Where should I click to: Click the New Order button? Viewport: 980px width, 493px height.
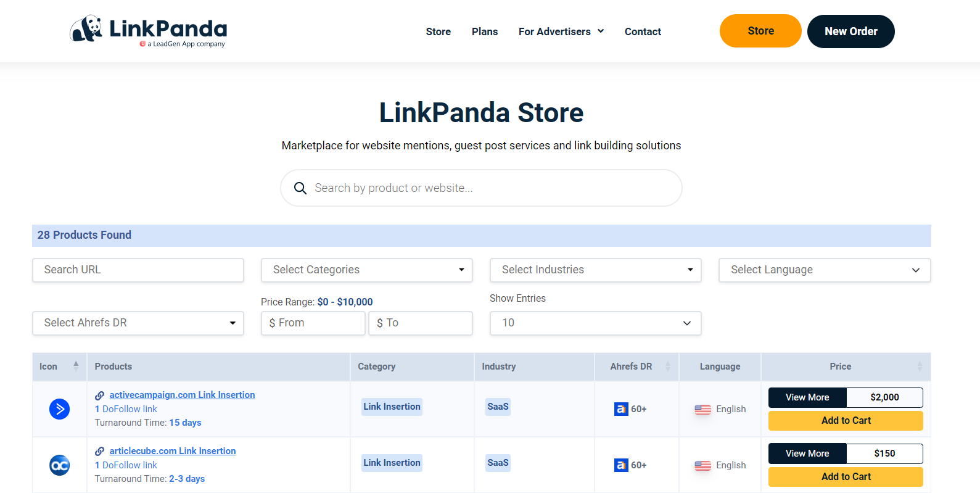[x=851, y=31]
